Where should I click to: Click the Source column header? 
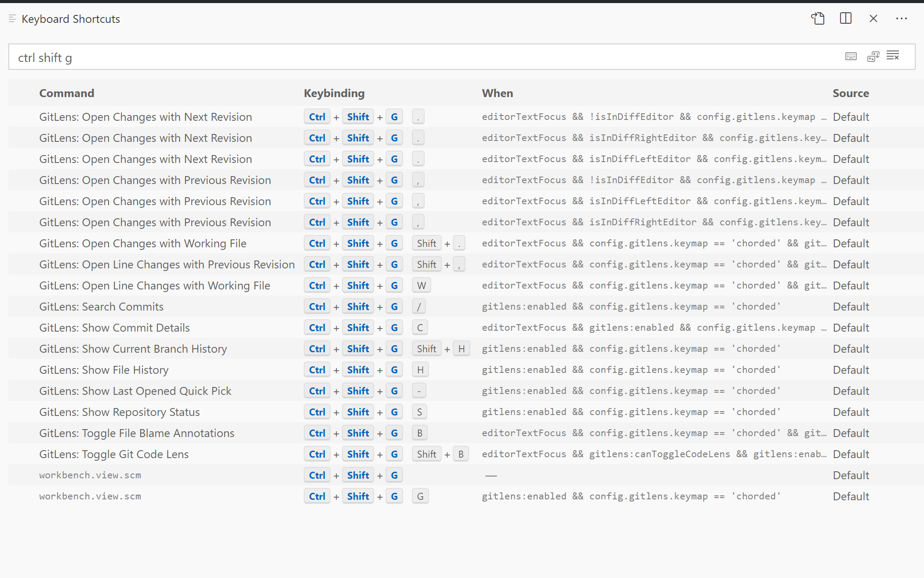coord(850,93)
